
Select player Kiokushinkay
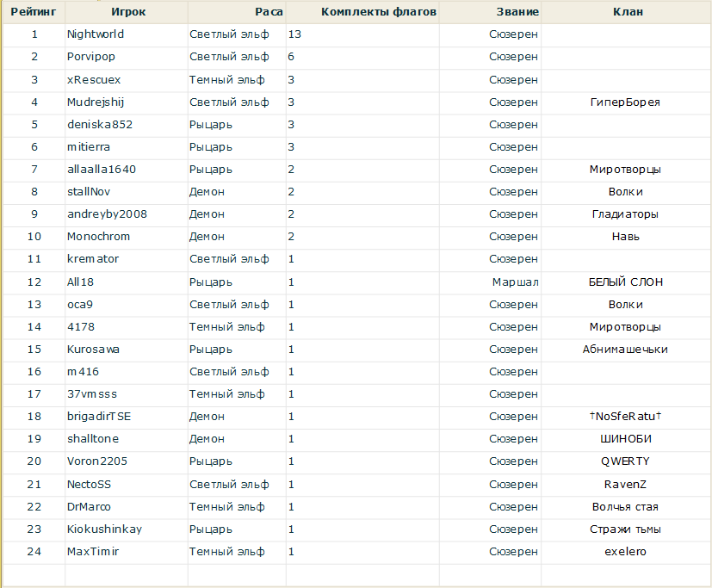104,529
